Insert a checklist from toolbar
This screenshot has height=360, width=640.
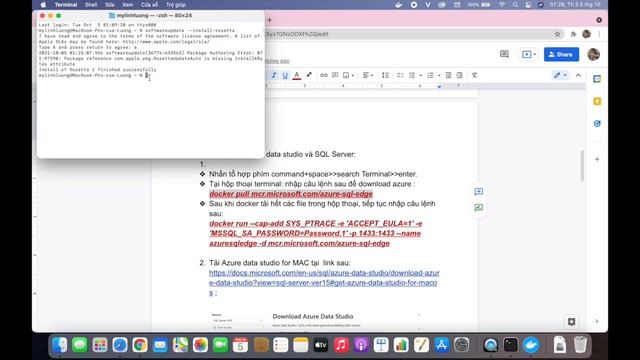coord(400,75)
